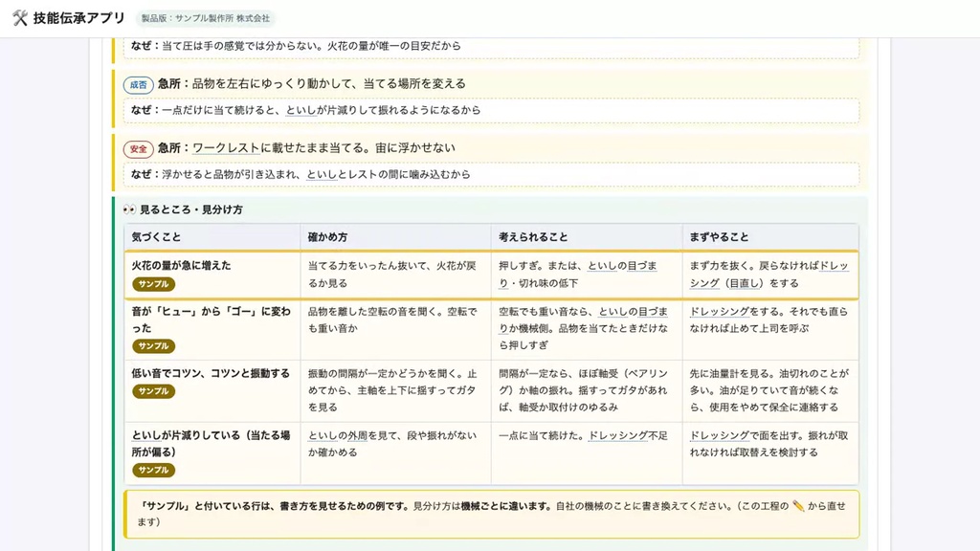Click the hammer and wrench app logo

tap(20, 18)
